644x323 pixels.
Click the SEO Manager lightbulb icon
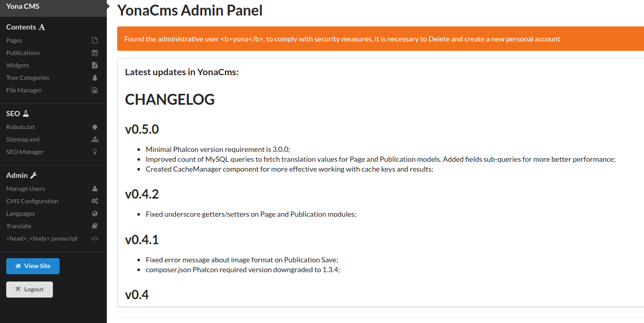[95, 152]
